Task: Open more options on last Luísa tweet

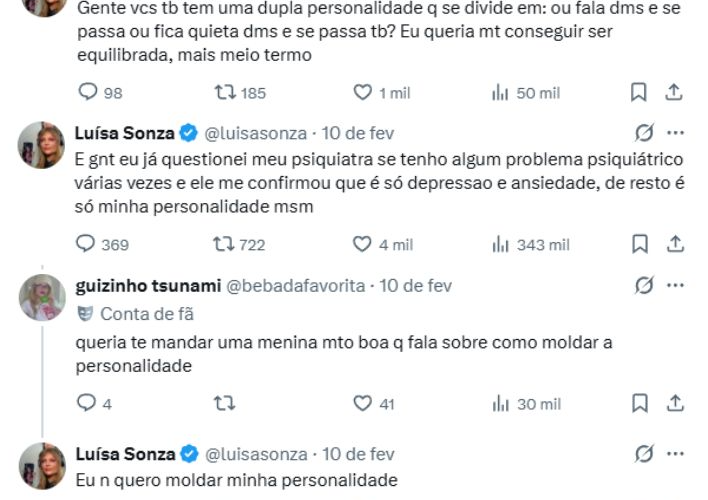Action: click(675, 453)
